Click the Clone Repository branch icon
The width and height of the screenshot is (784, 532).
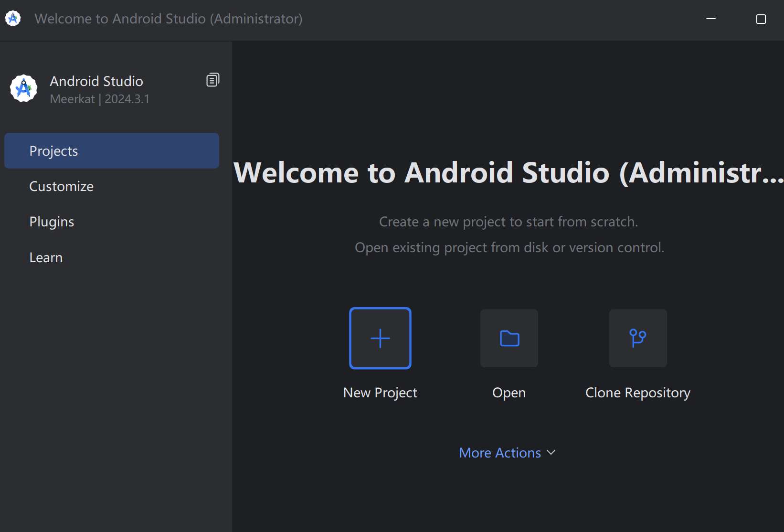(x=638, y=338)
